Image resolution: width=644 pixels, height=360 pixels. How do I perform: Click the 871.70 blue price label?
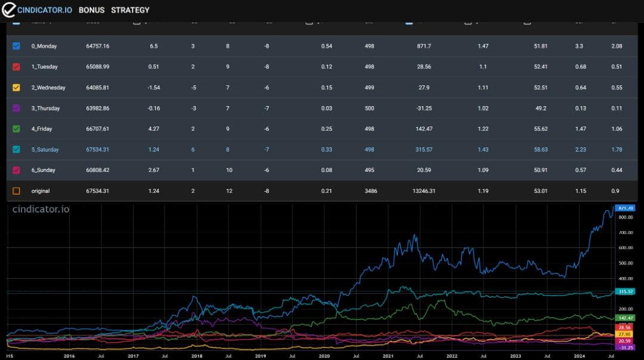click(625, 208)
